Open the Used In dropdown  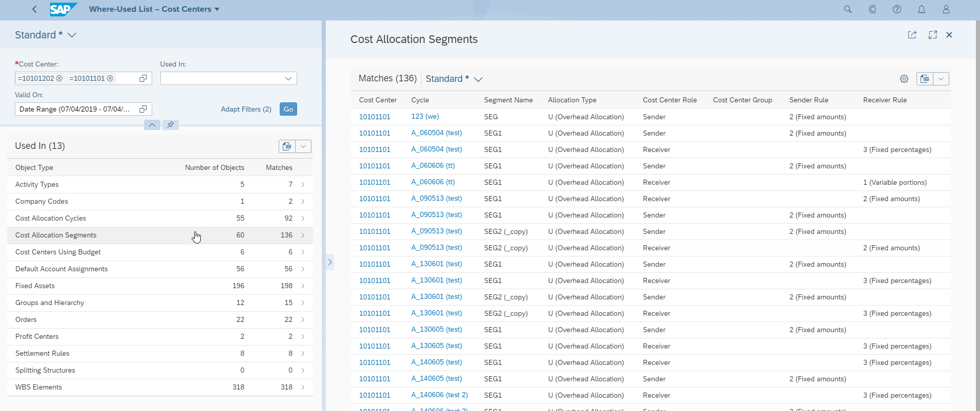pyautogui.click(x=288, y=78)
